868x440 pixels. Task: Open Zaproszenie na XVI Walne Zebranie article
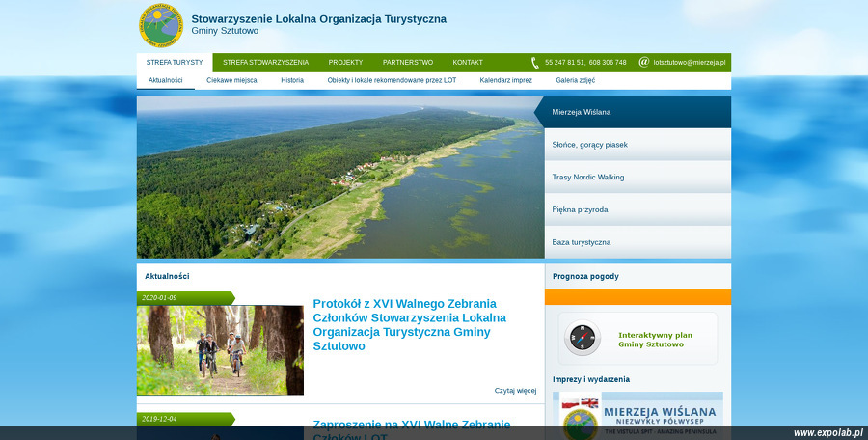tap(411, 431)
